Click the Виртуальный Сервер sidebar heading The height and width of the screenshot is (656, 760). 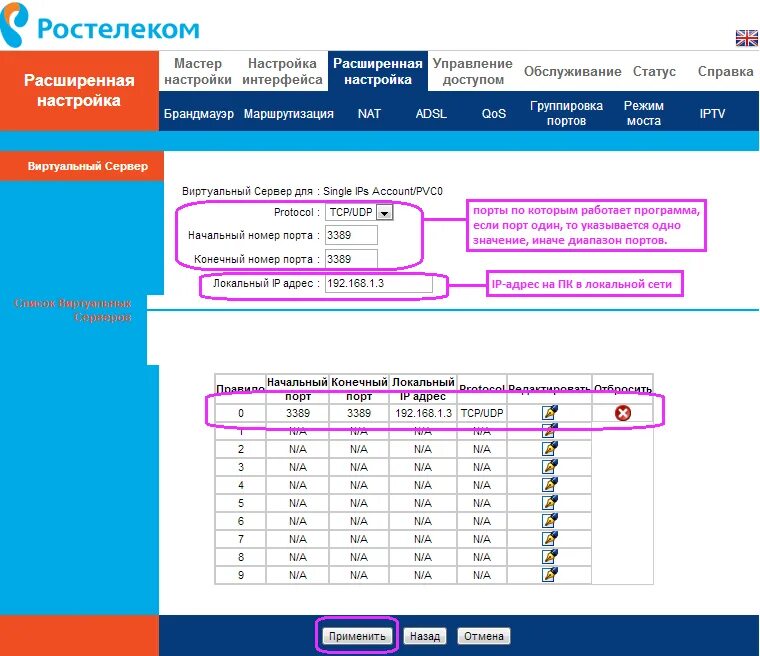pyautogui.click(x=87, y=166)
